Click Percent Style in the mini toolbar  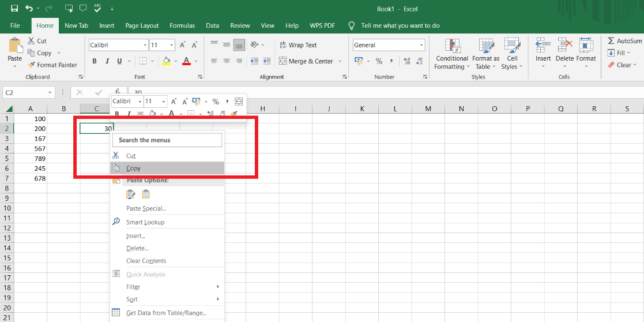coord(216,102)
